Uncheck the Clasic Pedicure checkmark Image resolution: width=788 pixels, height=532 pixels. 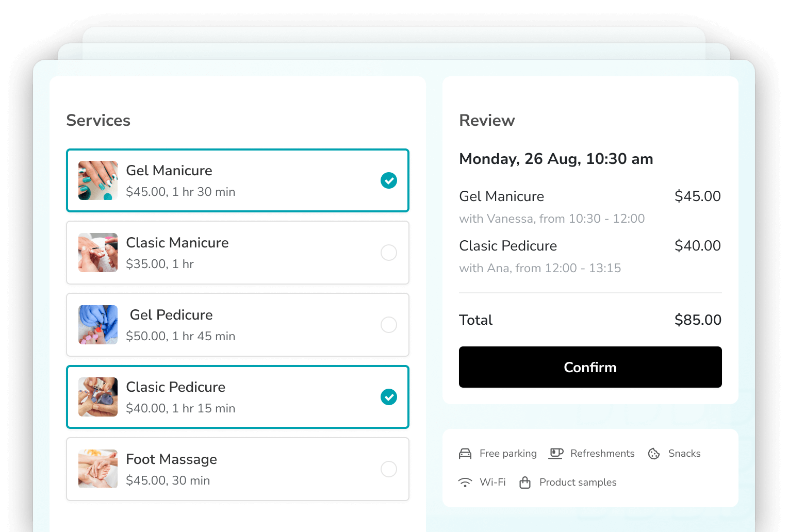[389, 397]
